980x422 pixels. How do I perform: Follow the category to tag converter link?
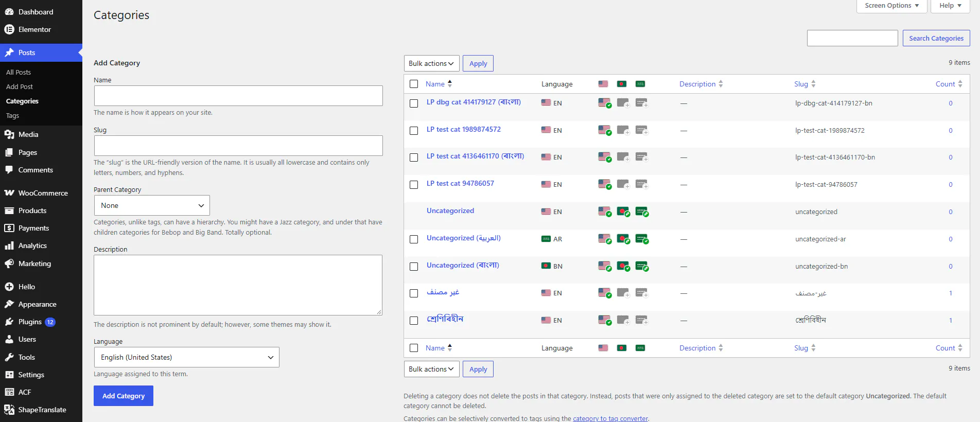coord(610,418)
